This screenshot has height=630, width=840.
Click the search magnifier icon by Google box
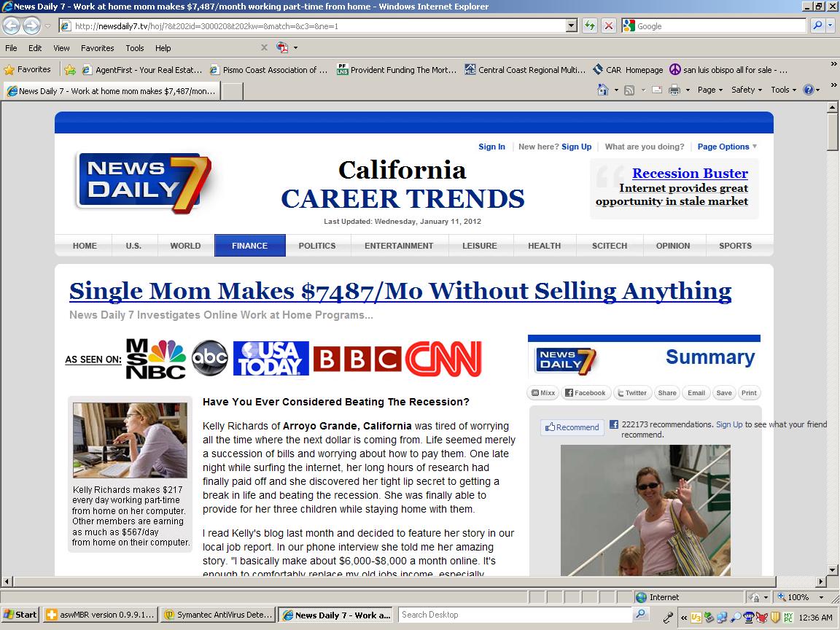coord(817,26)
